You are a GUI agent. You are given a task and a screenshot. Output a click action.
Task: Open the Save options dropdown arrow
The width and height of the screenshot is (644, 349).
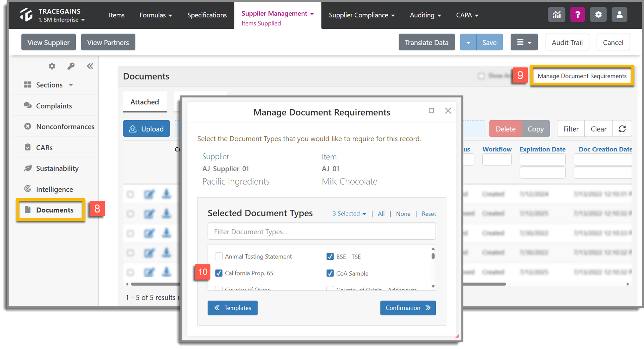pyautogui.click(x=468, y=42)
